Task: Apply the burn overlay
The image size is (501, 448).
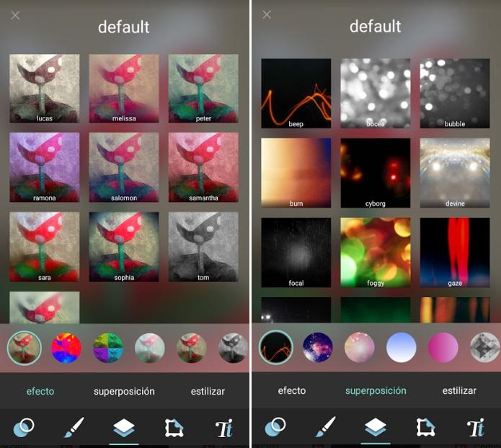Action: 296,173
